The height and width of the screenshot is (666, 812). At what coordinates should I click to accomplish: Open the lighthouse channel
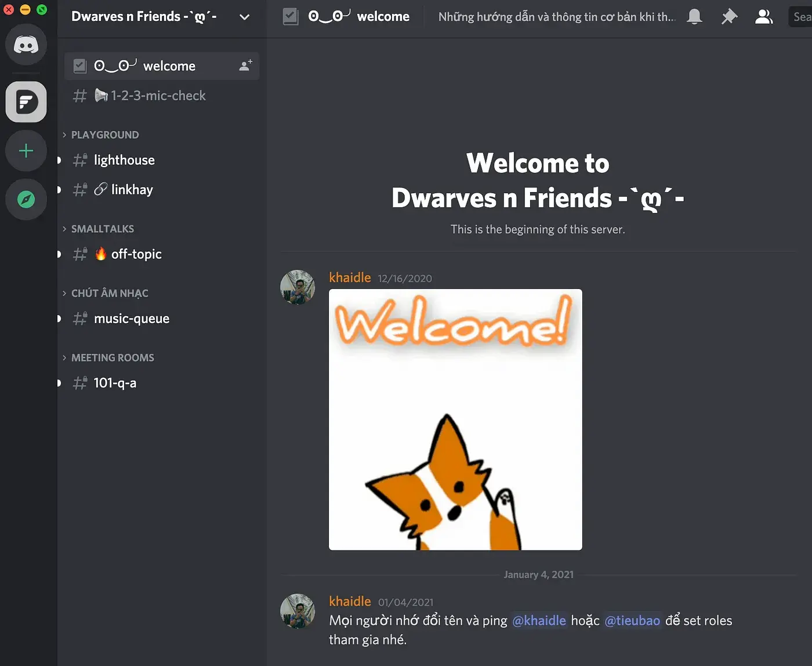tap(161, 160)
